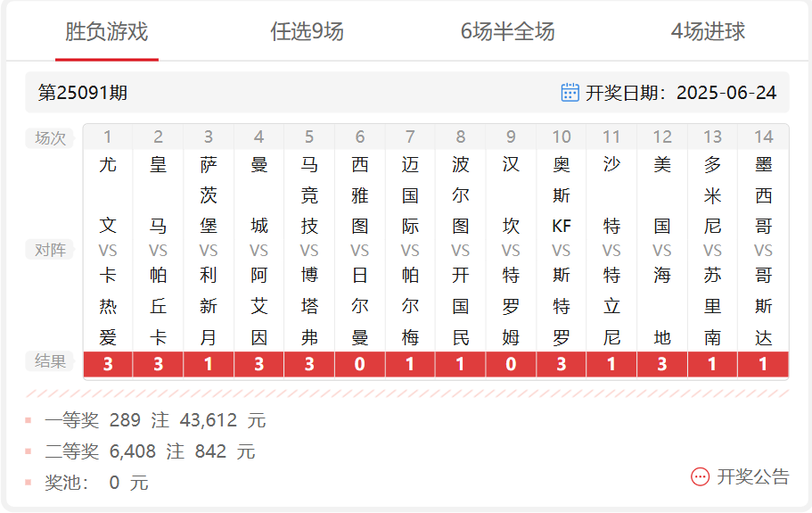812x513 pixels.
Task: Click result 3 for match 1
Action: [108, 364]
